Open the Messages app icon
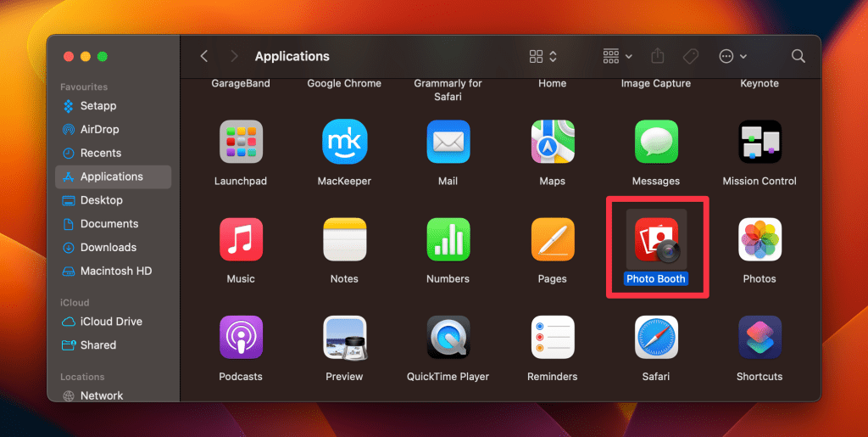The image size is (868, 437). 656,142
